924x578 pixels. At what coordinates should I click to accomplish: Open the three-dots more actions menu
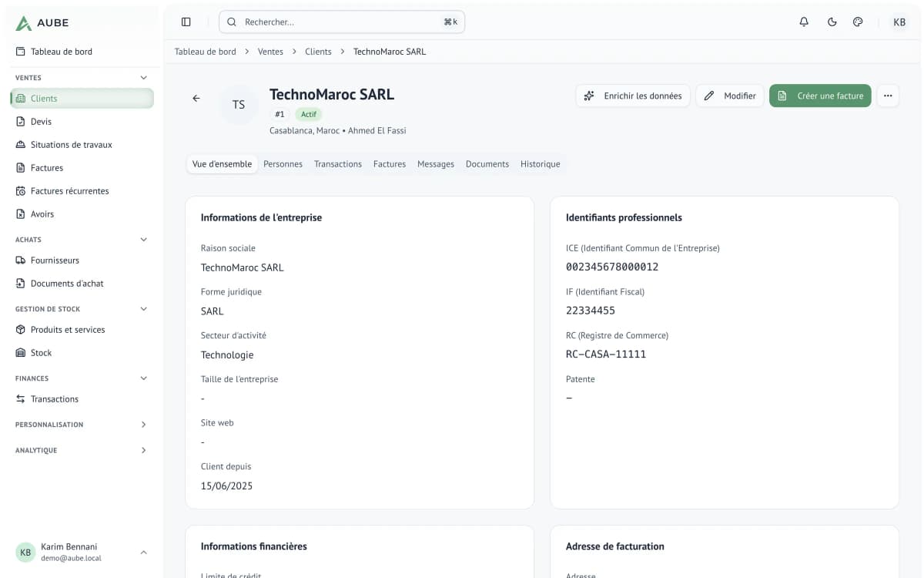click(888, 96)
